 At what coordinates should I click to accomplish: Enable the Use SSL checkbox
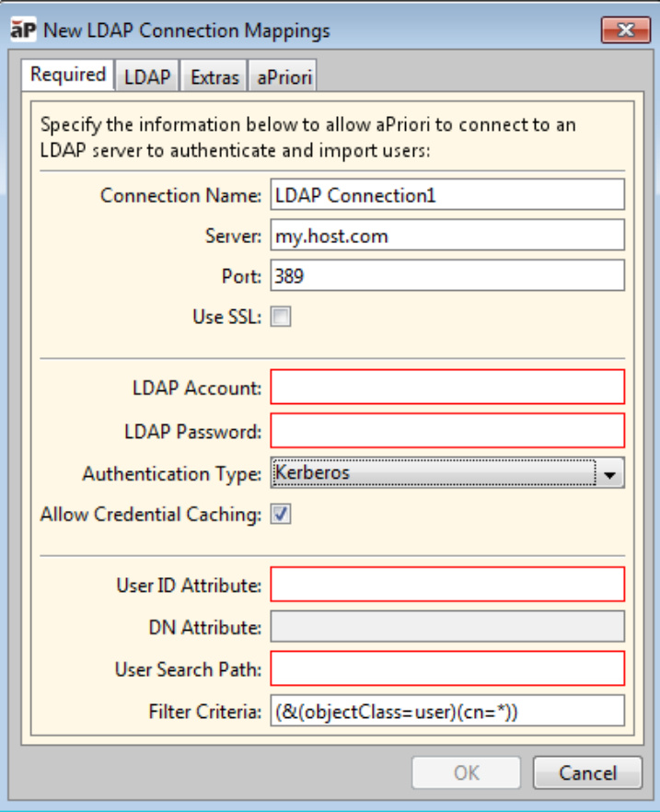click(281, 318)
